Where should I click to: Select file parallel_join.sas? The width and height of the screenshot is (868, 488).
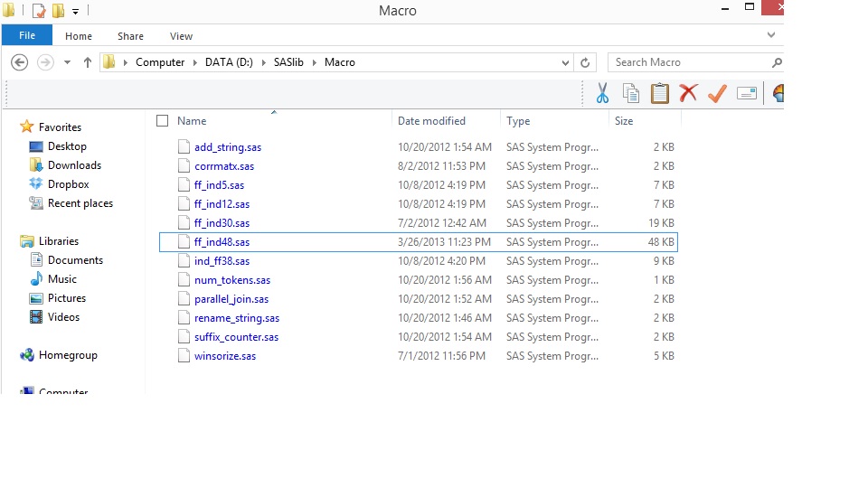point(231,299)
